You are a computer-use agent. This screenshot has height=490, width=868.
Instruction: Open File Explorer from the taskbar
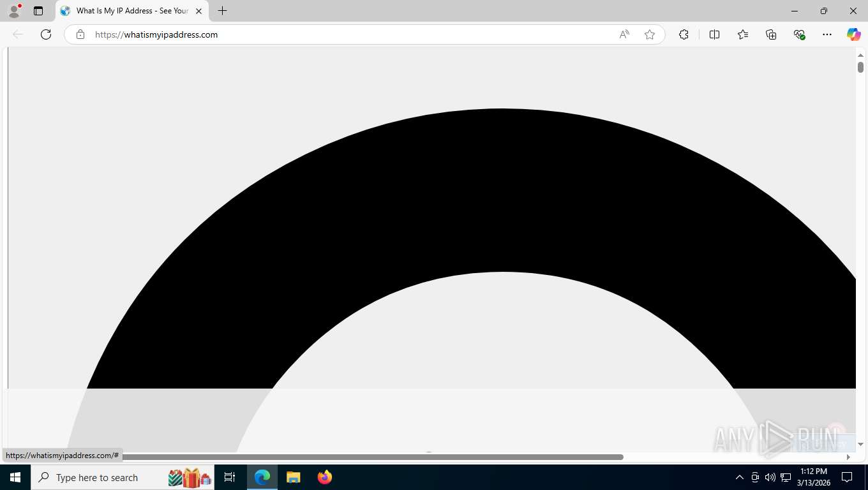[x=293, y=477]
